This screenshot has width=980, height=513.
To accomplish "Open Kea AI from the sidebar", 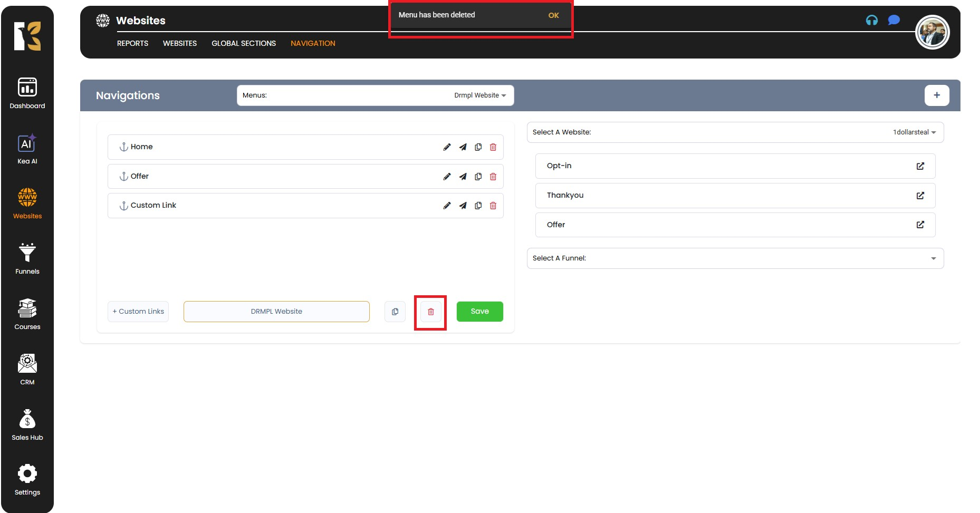I will (27, 149).
